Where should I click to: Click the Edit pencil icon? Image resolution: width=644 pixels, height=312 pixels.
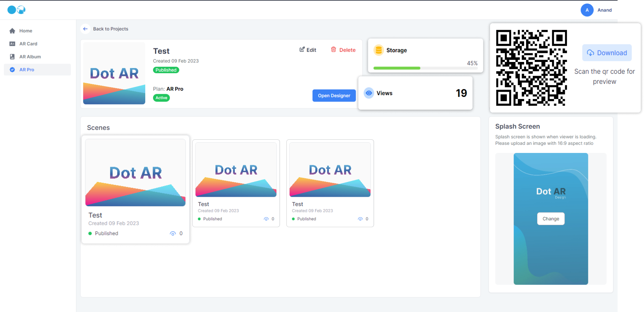pos(302,49)
